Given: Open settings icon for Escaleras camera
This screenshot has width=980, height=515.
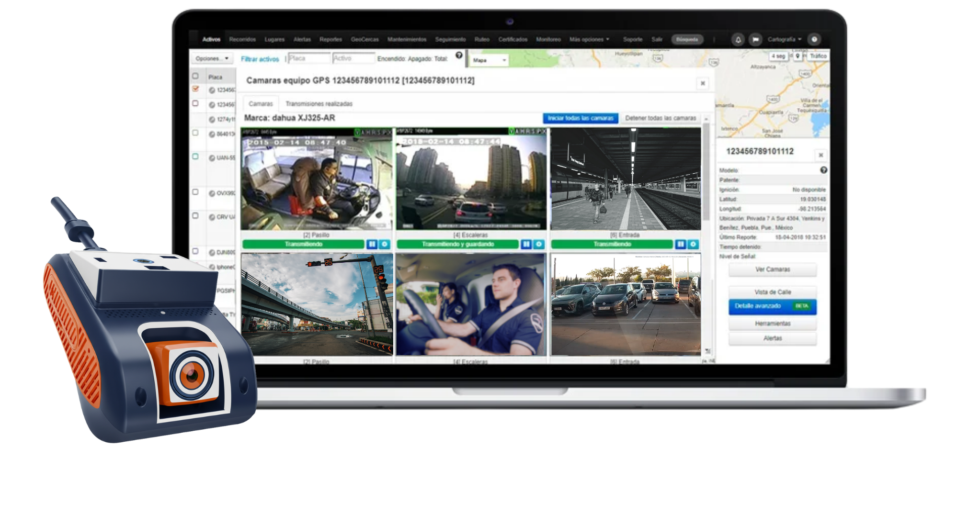Looking at the screenshot, I should [x=539, y=244].
